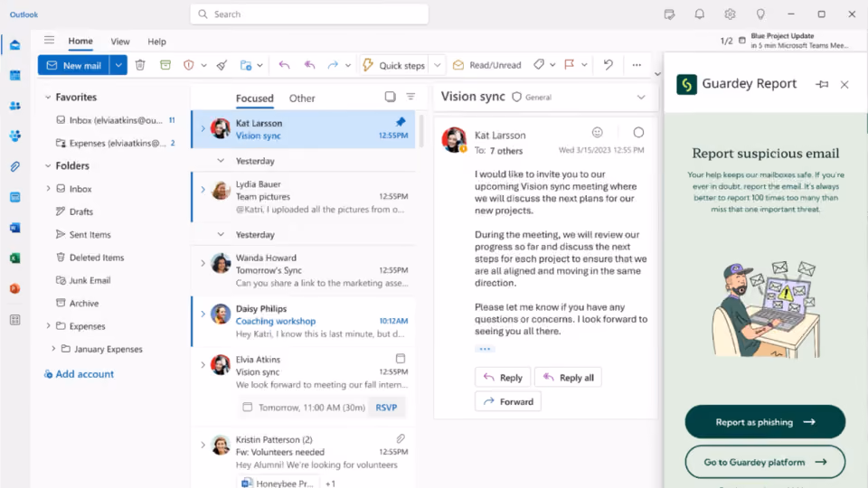The height and width of the screenshot is (488, 868).
Task: Toggle the navigation pane hamburger menu
Action: pyautogui.click(x=49, y=40)
